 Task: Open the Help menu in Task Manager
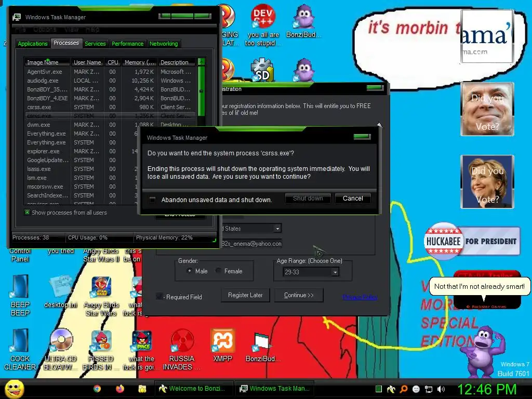[x=92, y=30]
